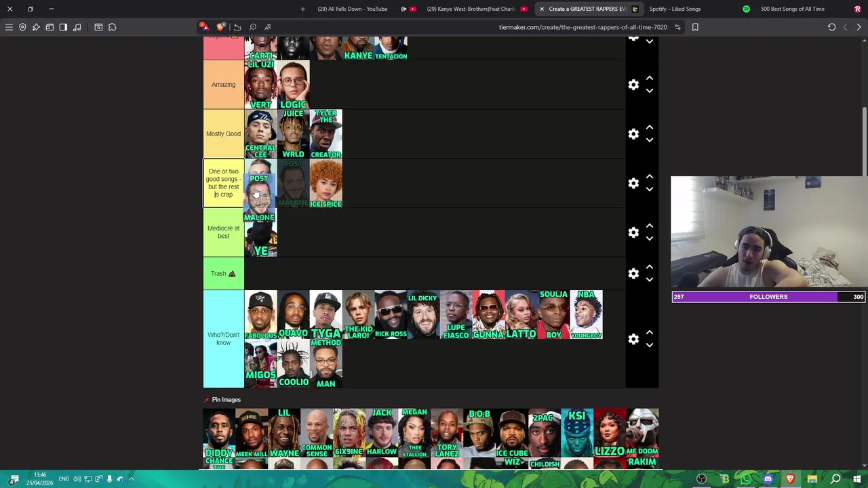Viewport: 868px width, 488px height.
Task: Select the KSI image in the image pool
Action: click(x=577, y=433)
